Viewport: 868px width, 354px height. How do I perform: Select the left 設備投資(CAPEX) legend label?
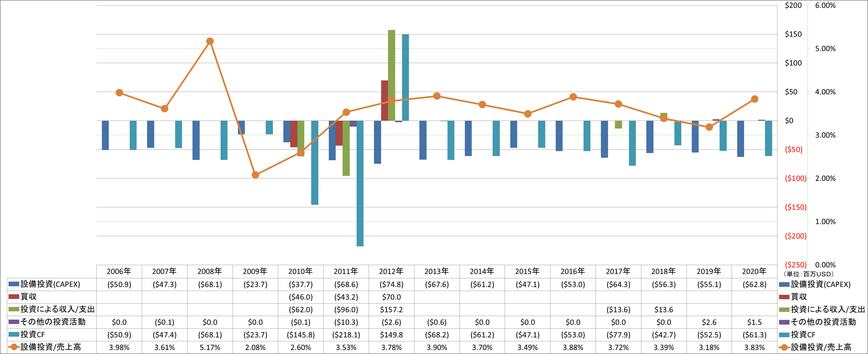point(50,284)
